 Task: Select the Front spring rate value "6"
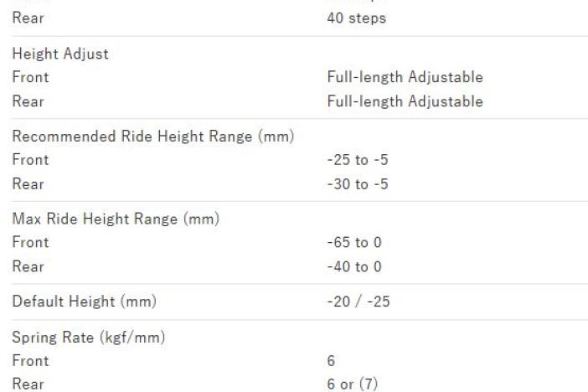click(x=332, y=361)
